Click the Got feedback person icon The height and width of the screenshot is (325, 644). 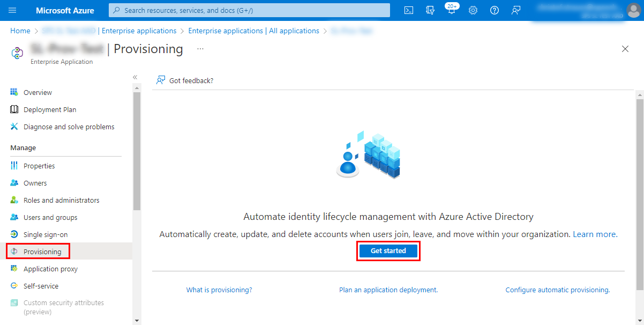point(161,80)
